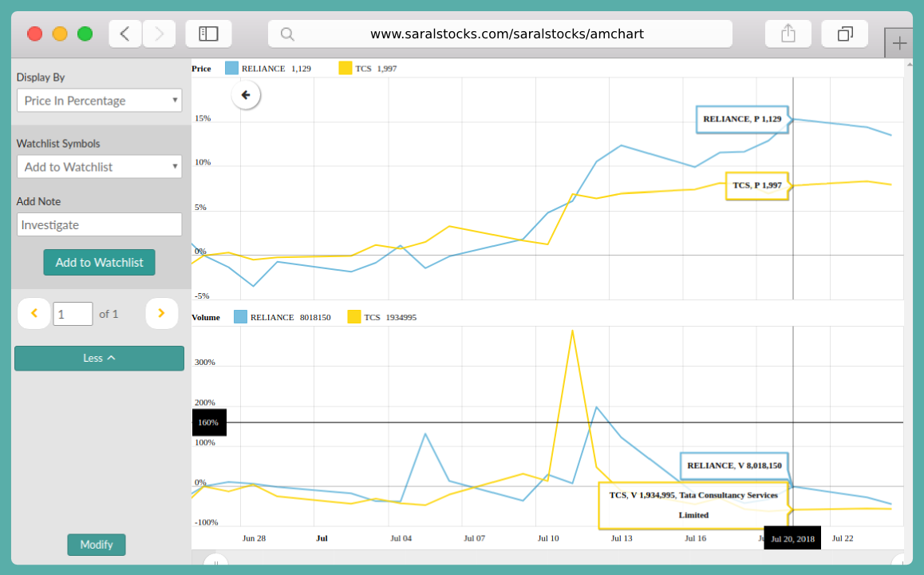
Task: Click the browser forward arrow
Action: pyautogui.click(x=159, y=34)
